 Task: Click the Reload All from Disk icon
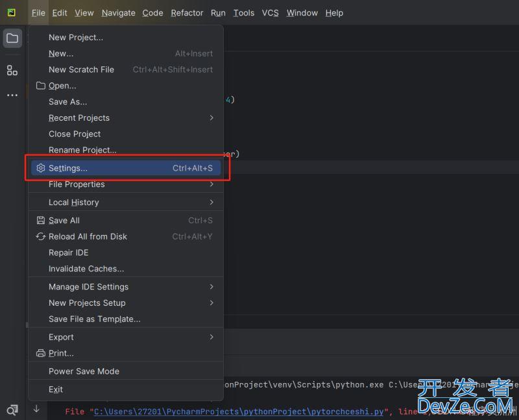41,236
